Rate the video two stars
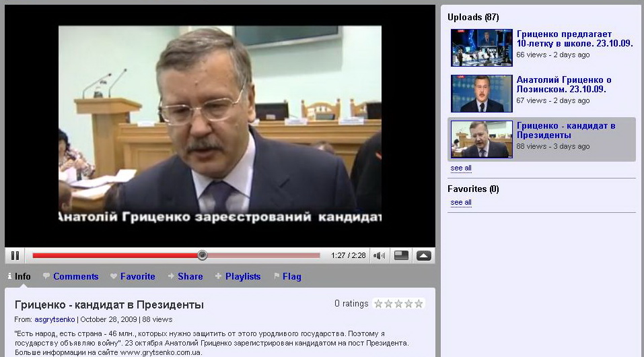Screen dimensions: 644x357 pyautogui.click(x=388, y=304)
